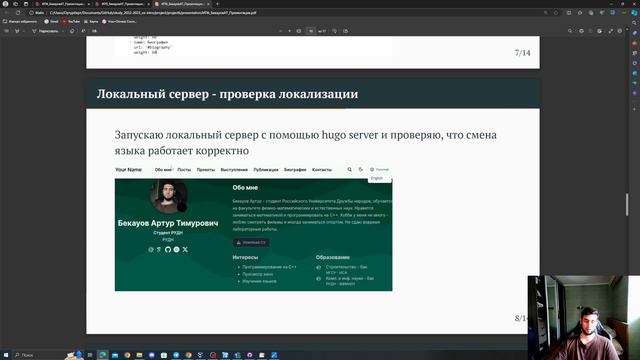
Task: Select the PDF eraser tool
Action: (72, 31)
